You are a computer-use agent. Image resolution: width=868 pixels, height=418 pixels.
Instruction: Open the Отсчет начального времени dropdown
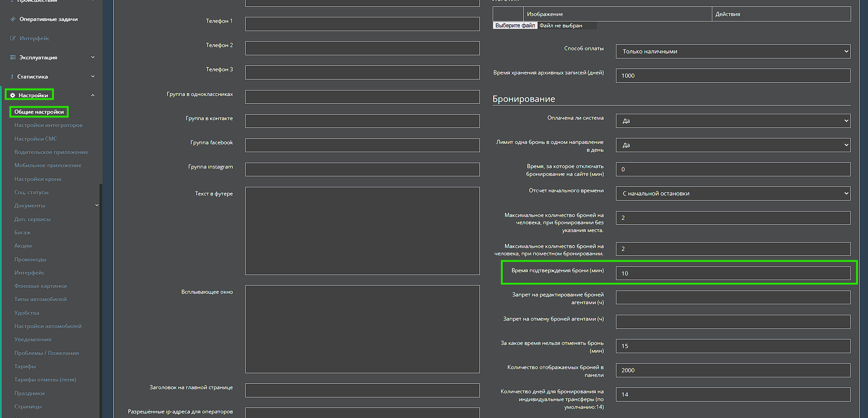click(x=732, y=194)
